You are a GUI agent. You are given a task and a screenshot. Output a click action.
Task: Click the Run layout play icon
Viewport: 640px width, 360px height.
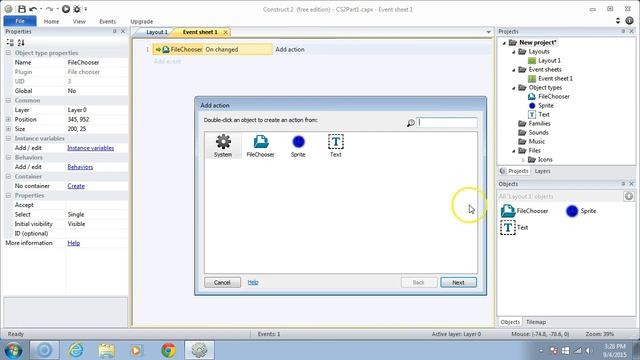click(x=66, y=9)
